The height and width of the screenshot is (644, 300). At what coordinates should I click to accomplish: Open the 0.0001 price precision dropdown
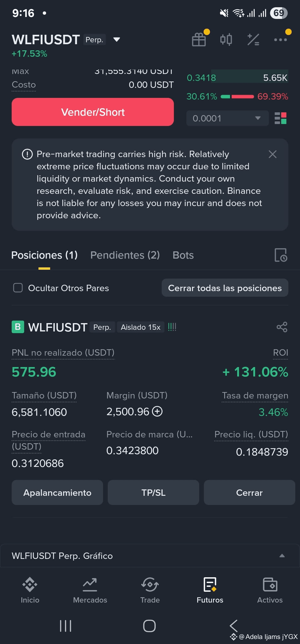pos(227,118)
